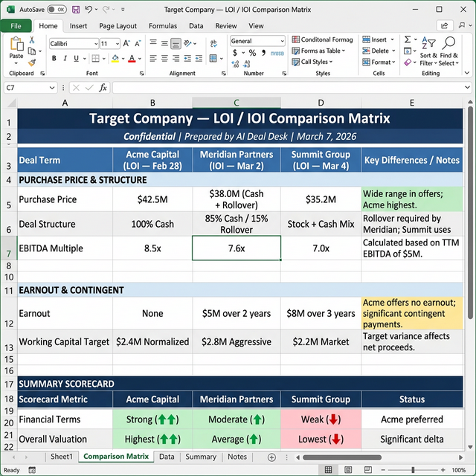This screenshot has width=476, height=476.
Task: Click the green File button
Action: tap(16, 26)
